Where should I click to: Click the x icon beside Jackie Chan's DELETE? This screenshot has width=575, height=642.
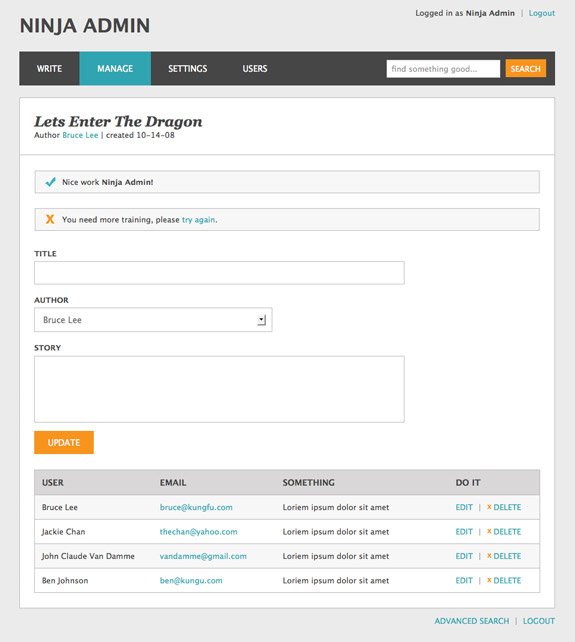pos(489,531)
